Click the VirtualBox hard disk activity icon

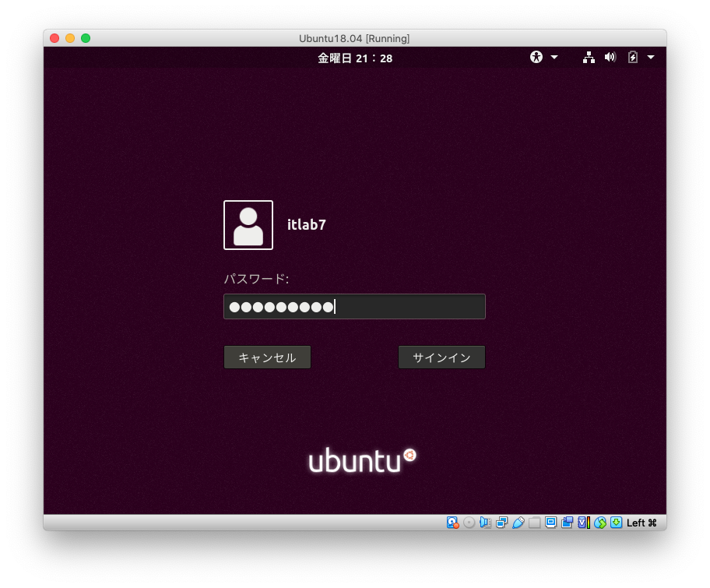(x=453, y=523)
